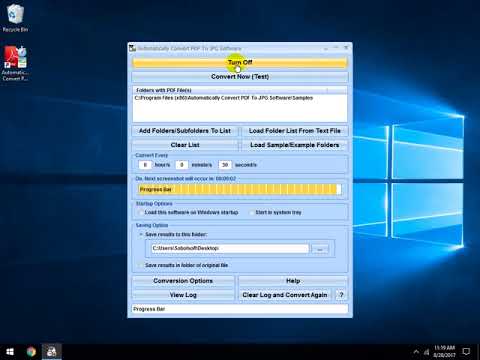480x360 pixels.
Task: Click the question mark button
Action: (341, 295)
